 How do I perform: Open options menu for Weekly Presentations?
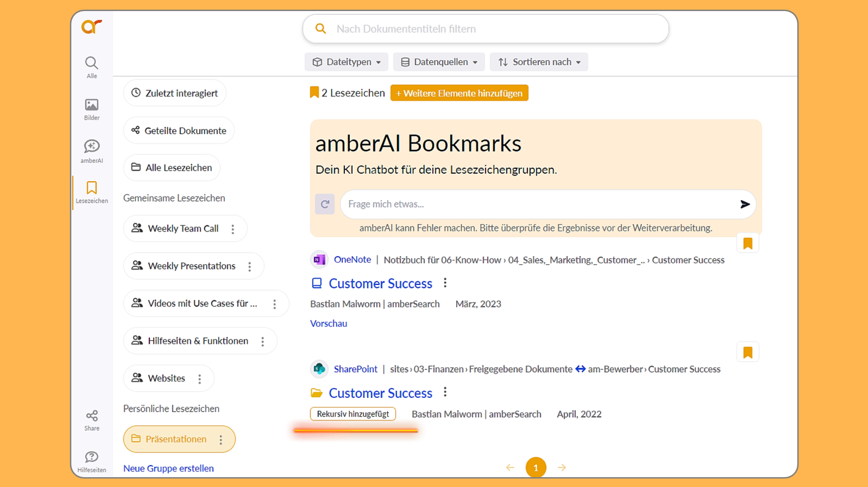click(250, 267)
